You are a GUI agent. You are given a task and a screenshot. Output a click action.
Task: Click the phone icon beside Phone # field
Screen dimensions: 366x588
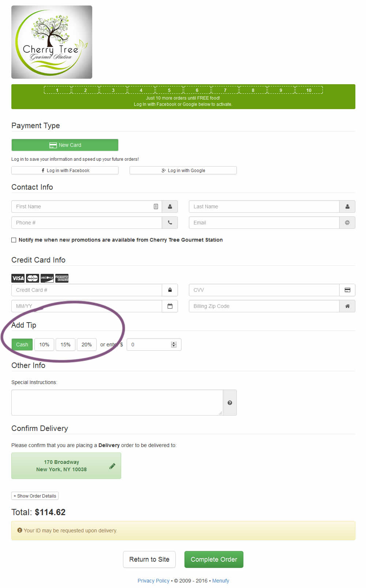(170, 223)
